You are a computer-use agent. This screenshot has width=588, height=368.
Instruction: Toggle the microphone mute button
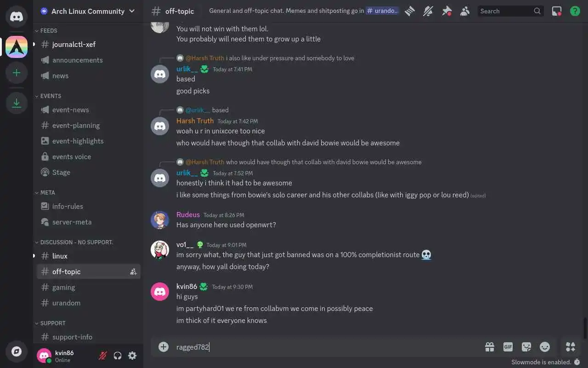[x=103, y=356]
